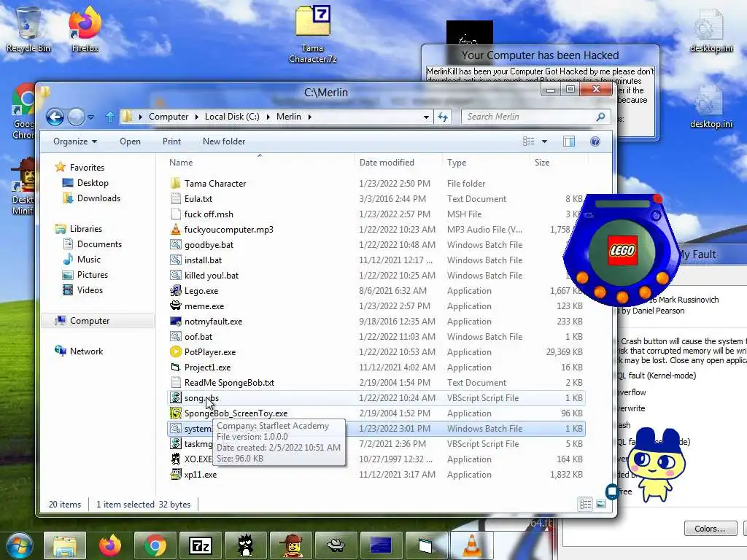The width and height of the screenshot is (747, 560).
Task: Open the Recycle Bin desktop icon
Action: pos(28,29)
